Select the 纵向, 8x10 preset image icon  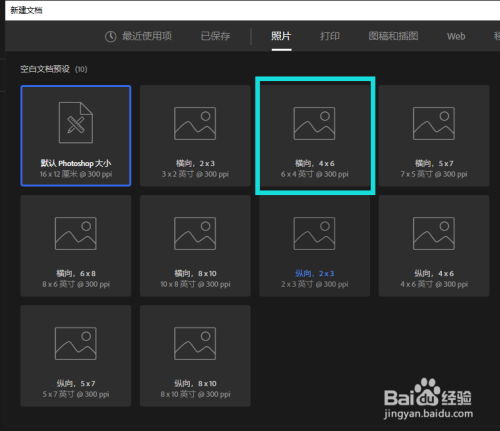(195, 343)
